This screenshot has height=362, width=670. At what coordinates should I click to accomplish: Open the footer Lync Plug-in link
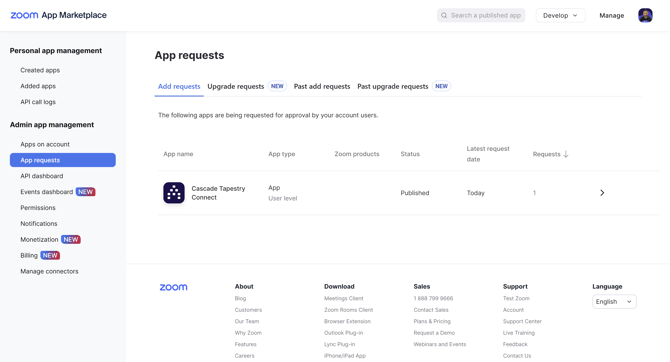coord(340,344)
